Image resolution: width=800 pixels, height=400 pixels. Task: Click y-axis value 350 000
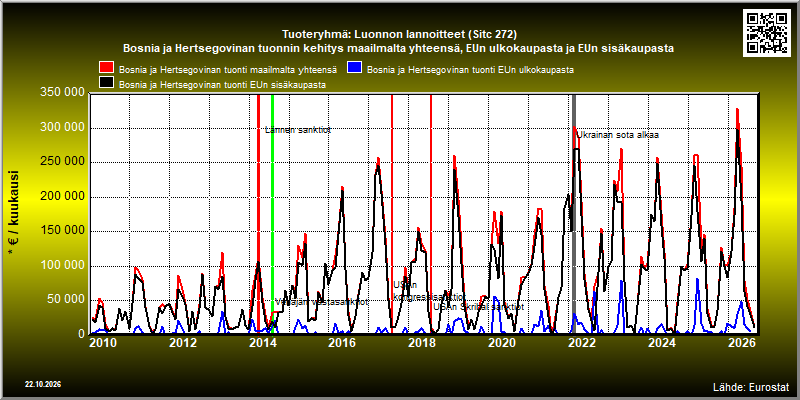pyautogui.click(x=62, y=93)
